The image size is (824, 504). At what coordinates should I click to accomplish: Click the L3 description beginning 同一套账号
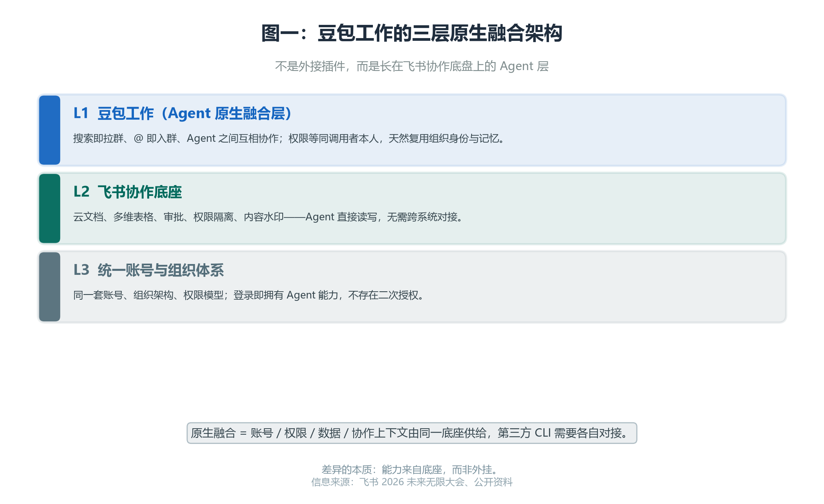coord(249,295)
